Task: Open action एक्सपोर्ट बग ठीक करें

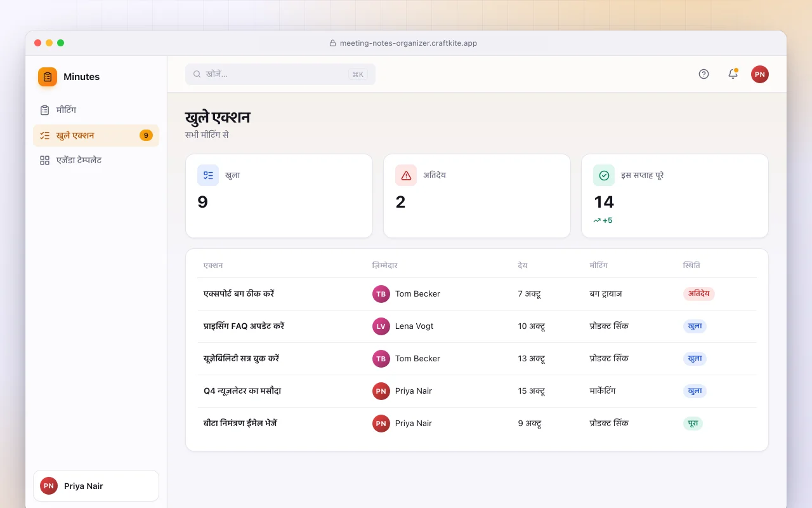Action: click(239, 294)
